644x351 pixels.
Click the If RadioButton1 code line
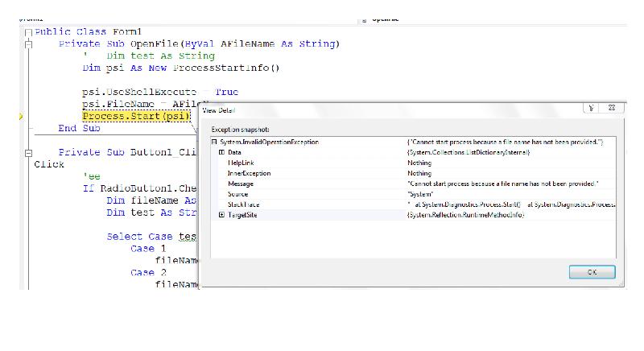pos(139,188)
